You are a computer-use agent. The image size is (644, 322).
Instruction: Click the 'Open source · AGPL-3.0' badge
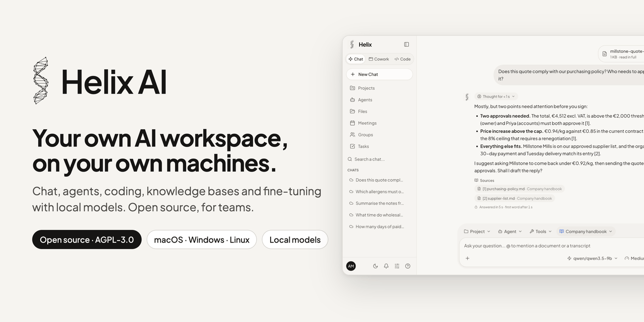coord(87,239)
